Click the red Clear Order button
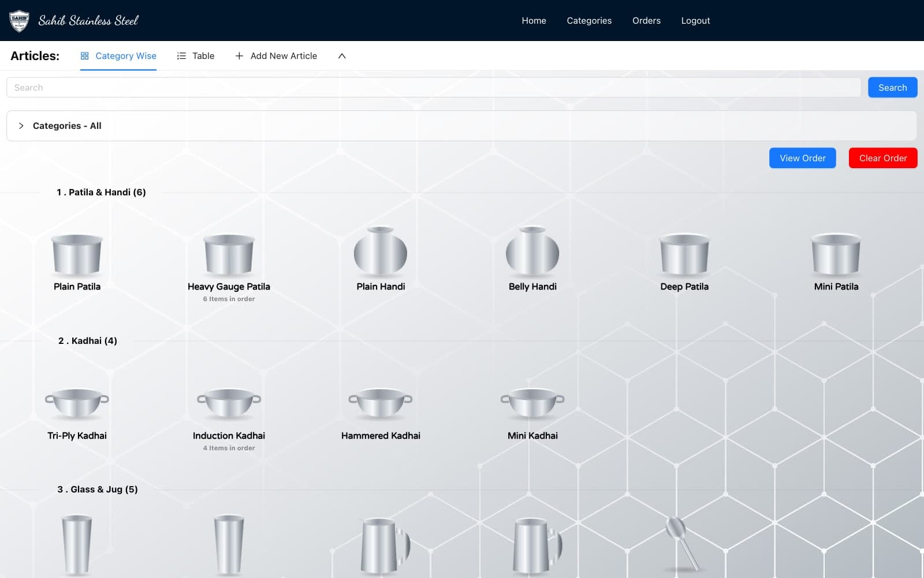 (x=882, y=158)
